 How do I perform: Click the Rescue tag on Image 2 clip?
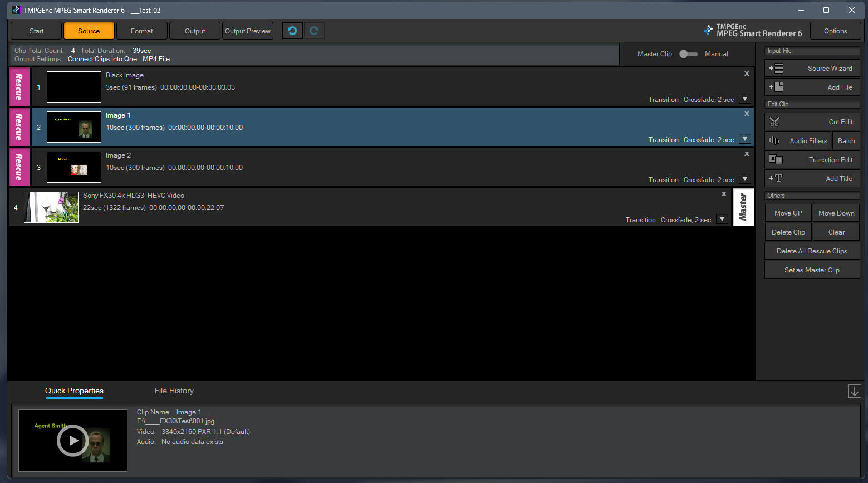19,167
